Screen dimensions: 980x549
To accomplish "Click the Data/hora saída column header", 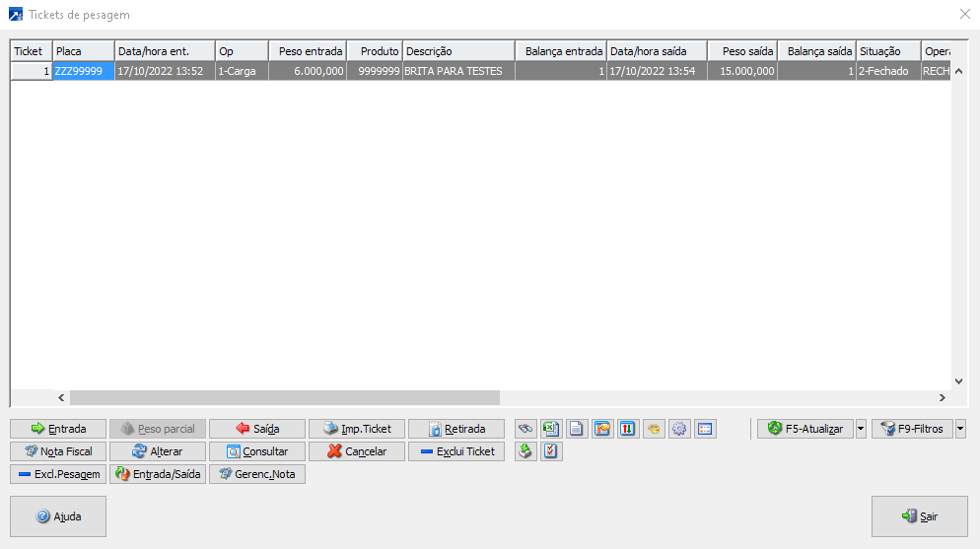I will click(657, 51).
